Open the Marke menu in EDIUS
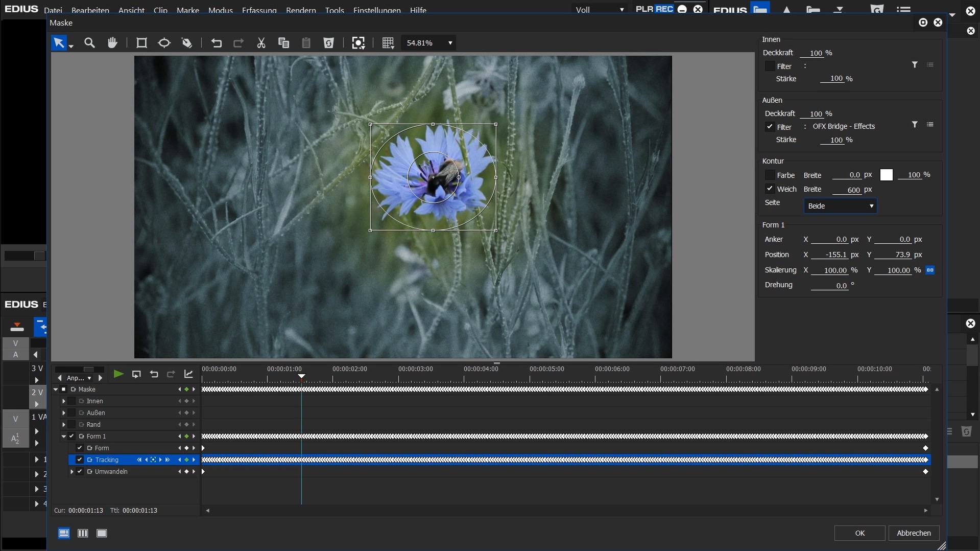The height and width of the screenshot is (551, 980). click(x=187, y=10)
